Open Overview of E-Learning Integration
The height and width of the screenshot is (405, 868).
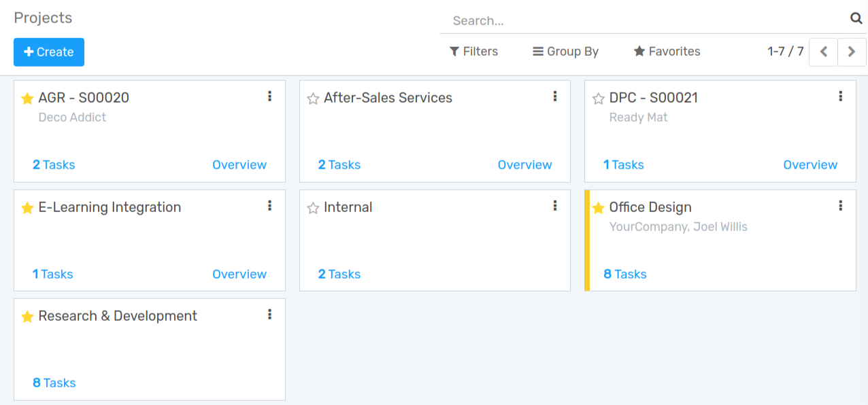(239, 274)
